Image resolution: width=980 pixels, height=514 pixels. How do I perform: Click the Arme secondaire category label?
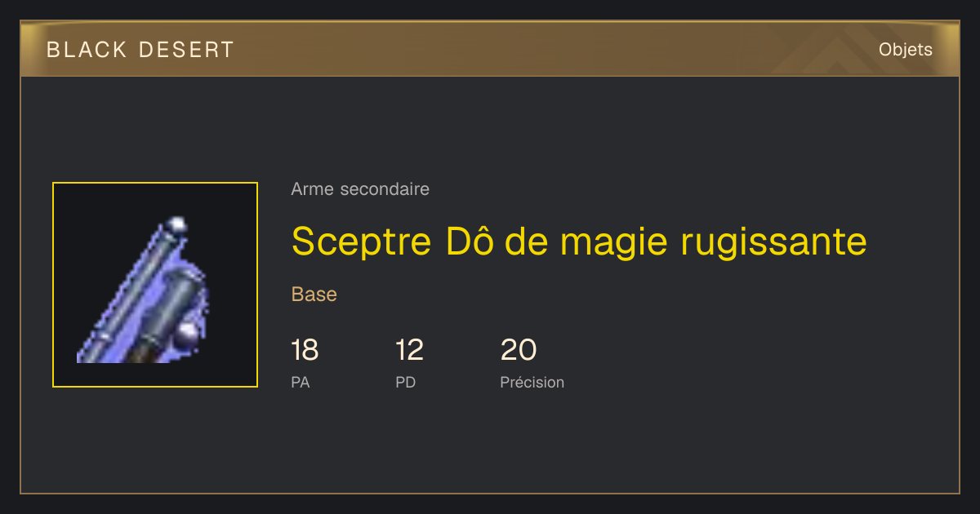click(360, 189)
